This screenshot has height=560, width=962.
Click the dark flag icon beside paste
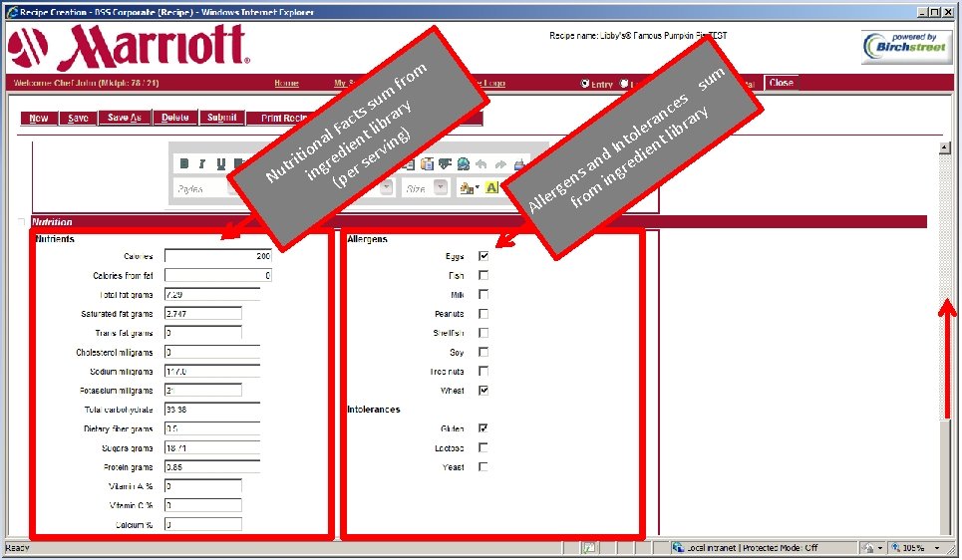pos(445,163)
